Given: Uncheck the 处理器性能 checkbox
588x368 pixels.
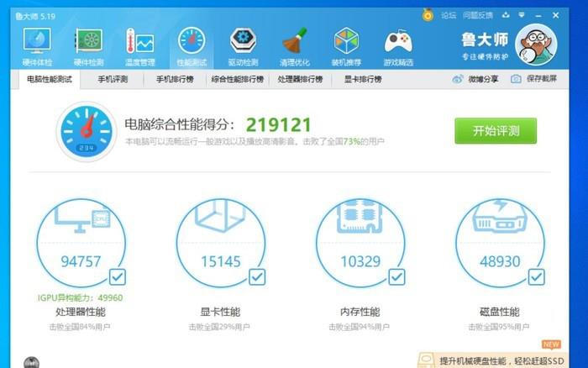Looking at the screenshot, I should (118, 277).
